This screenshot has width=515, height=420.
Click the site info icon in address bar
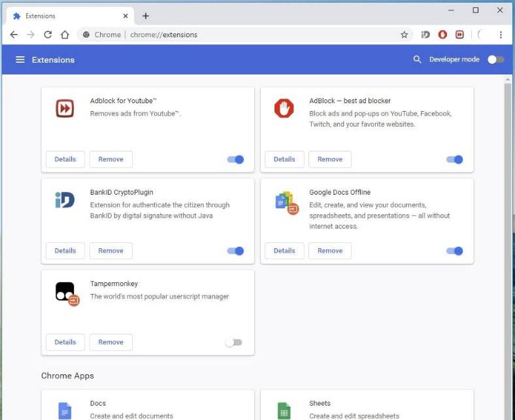tap(86, 35)
